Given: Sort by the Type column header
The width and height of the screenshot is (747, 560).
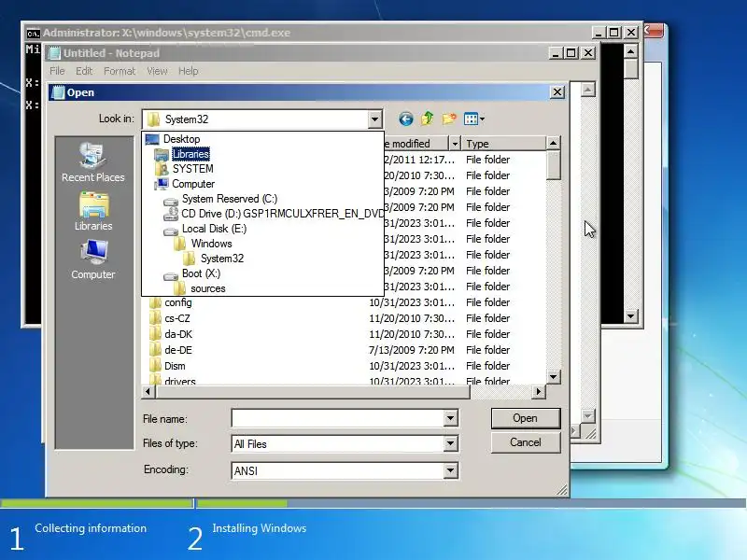Looking at the screenshot, I should coord(503,144).
